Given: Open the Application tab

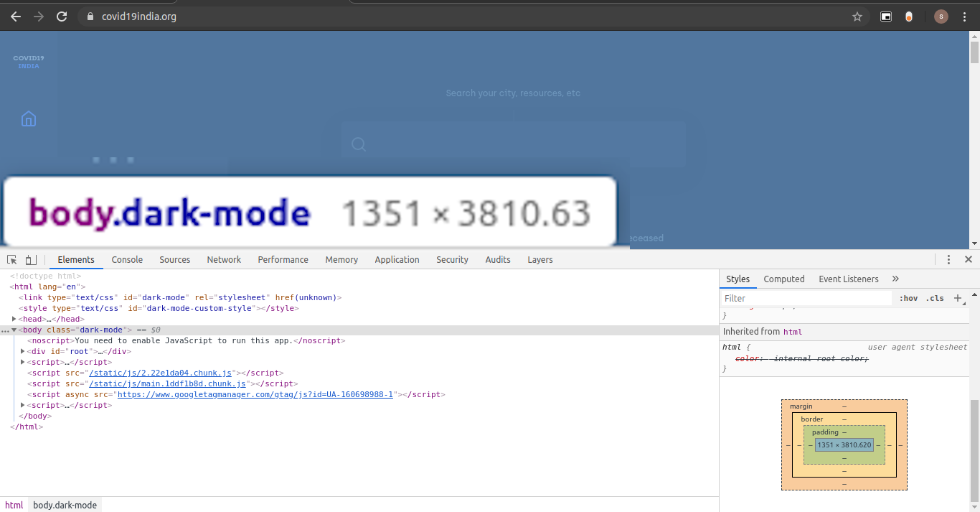Looking at the screenshot, I should (397, 260).
